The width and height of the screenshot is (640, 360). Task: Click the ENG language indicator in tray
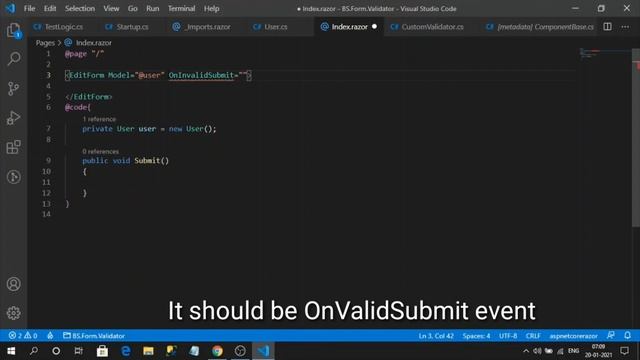click(573, 351)
